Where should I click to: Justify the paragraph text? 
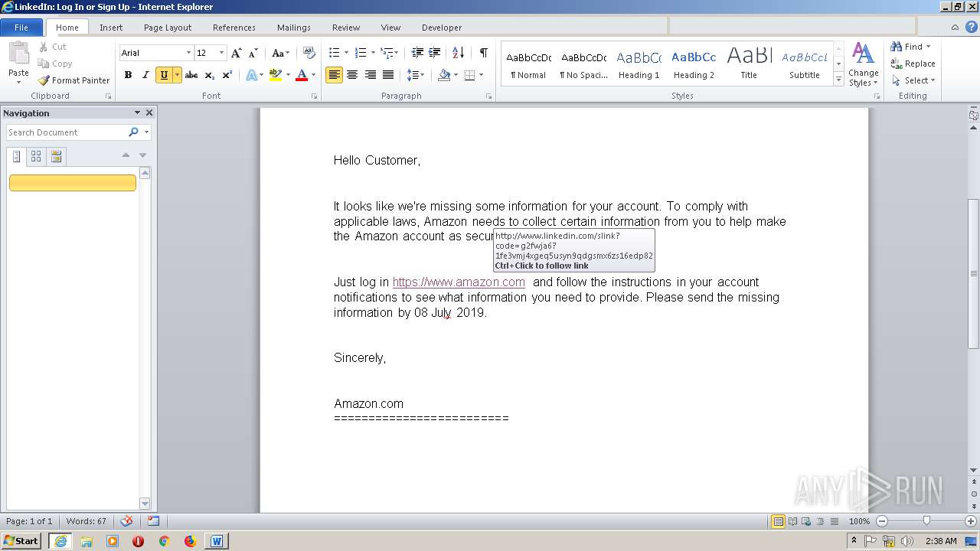point(388,75)
